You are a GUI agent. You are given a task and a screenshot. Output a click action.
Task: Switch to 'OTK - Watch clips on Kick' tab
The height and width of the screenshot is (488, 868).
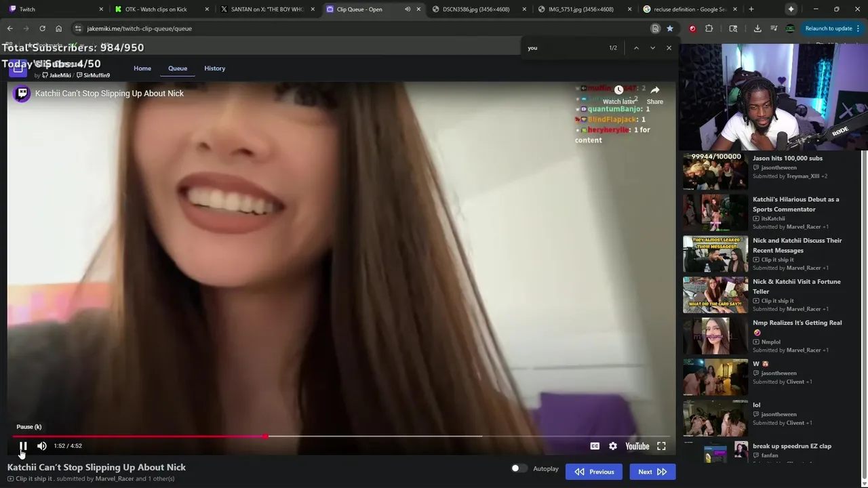pos(161,9)
